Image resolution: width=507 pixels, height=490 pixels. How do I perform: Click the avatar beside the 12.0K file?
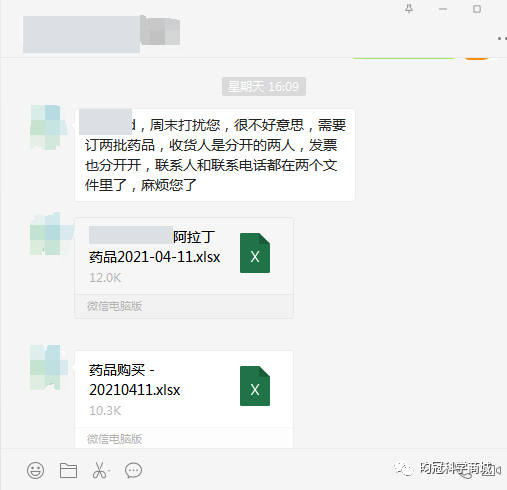pyautogui.click(x=48, y=234)
